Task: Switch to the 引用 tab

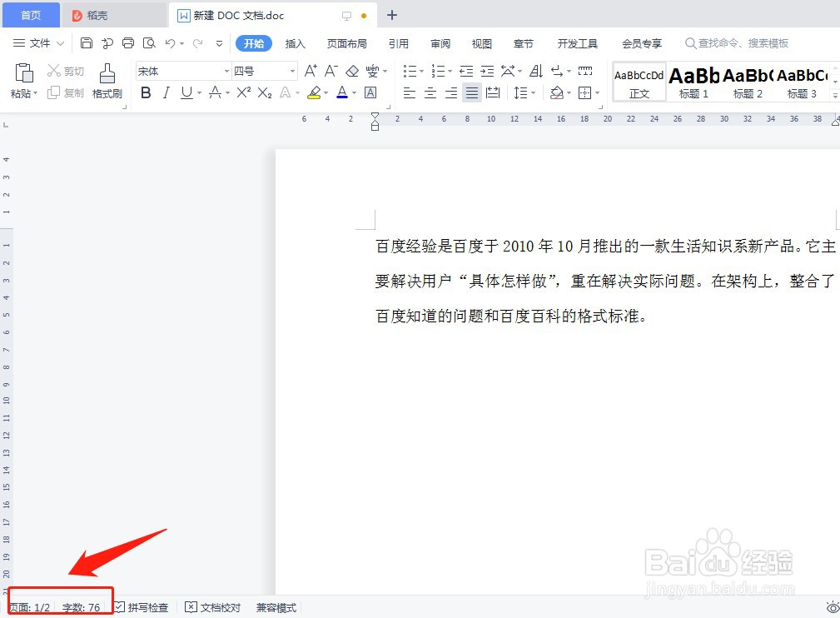Action: pyautogui.click(x=399, y=43)
